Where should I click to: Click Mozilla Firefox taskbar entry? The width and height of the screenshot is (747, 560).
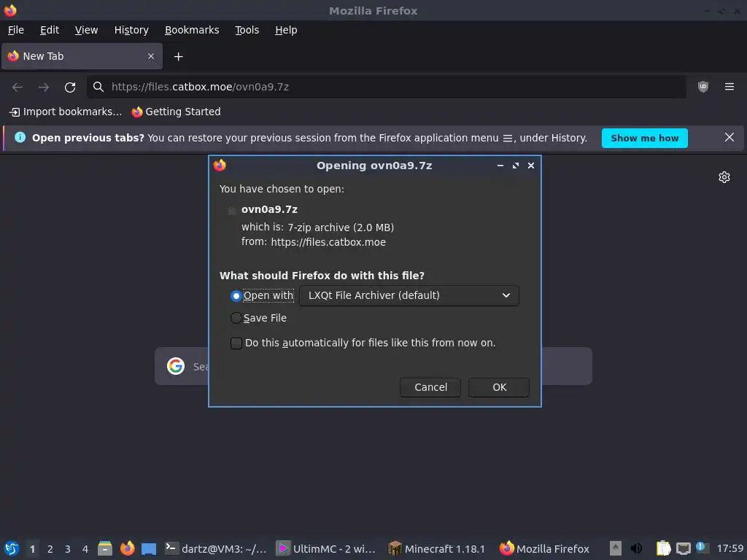(544, 549)
